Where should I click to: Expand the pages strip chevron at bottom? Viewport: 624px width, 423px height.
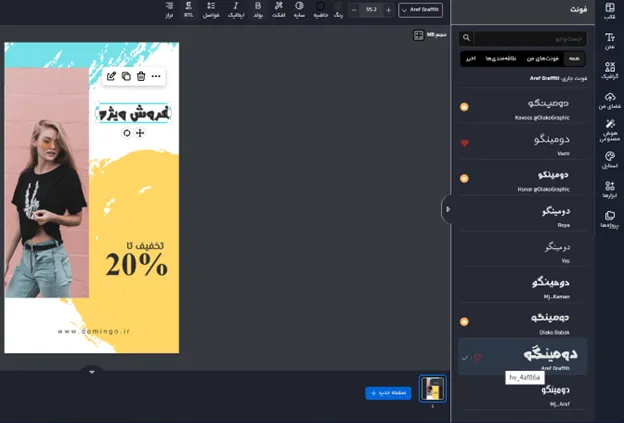[91, 372]
